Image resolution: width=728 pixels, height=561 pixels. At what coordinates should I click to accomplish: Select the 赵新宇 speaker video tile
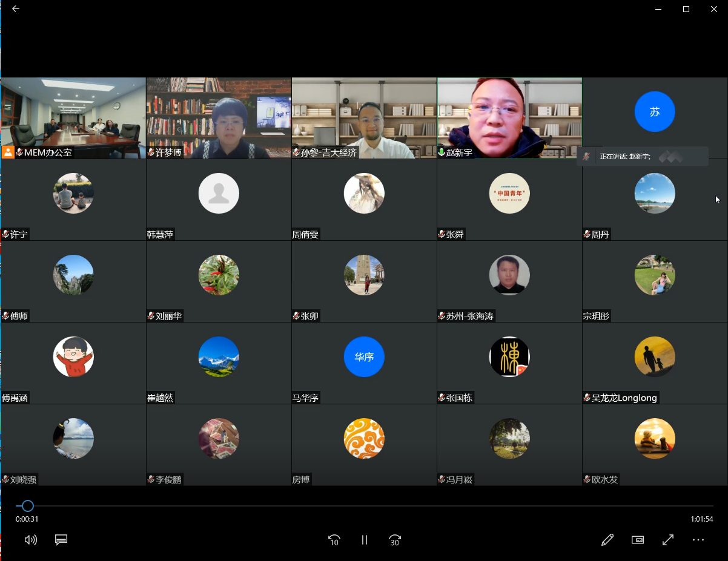(509, 115)
